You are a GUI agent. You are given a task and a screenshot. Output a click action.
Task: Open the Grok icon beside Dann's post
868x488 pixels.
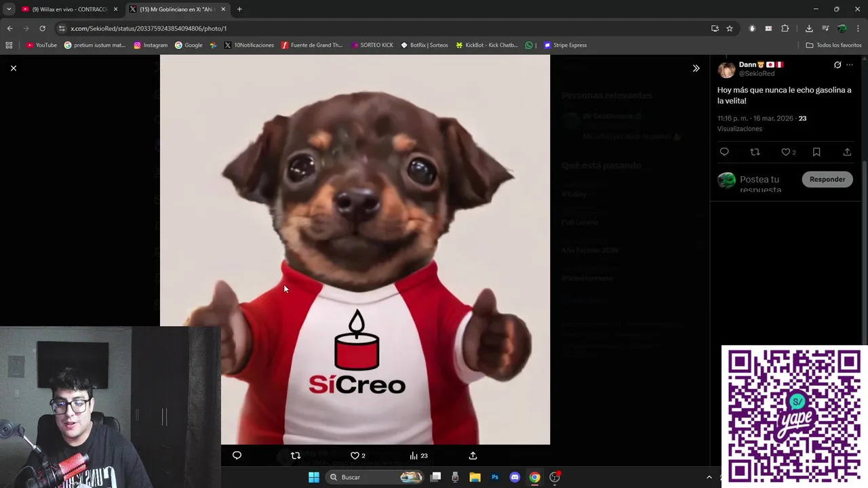pos(837,65)
